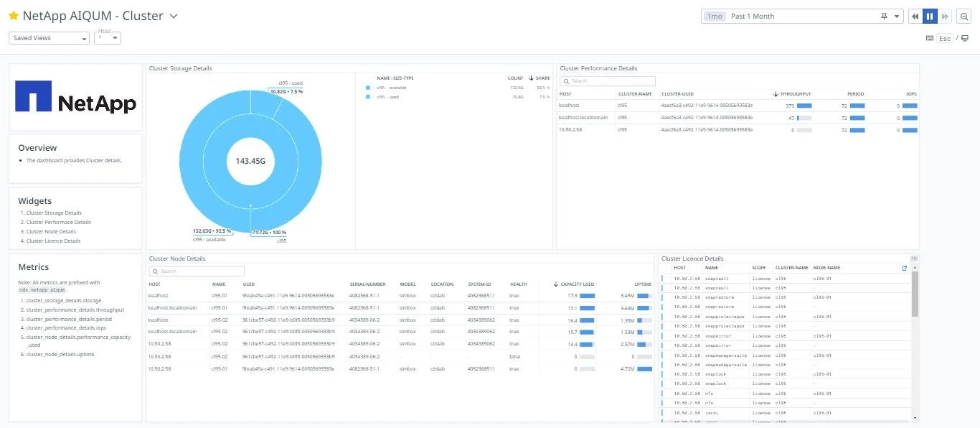This screenshot has width=980, height=428.
Task: Click the search magnifier in Cluster Node Details
Action: tap(157, 271)
